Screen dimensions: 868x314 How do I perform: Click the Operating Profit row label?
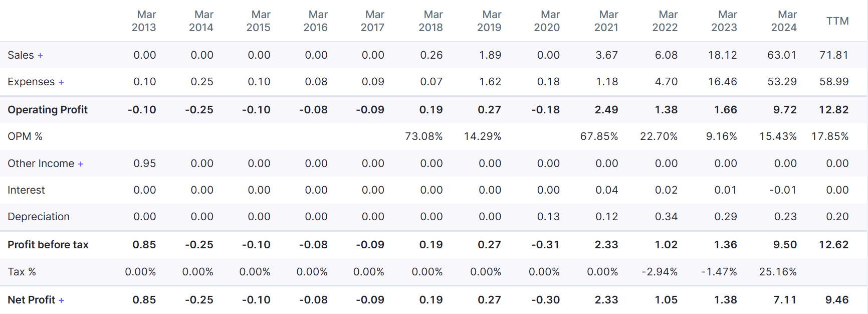point(48,110)
